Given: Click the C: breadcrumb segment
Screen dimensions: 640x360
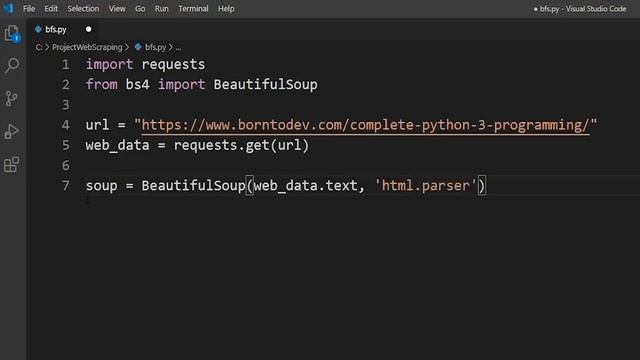Looking at the screenshot, I should (x=39, y=47).
